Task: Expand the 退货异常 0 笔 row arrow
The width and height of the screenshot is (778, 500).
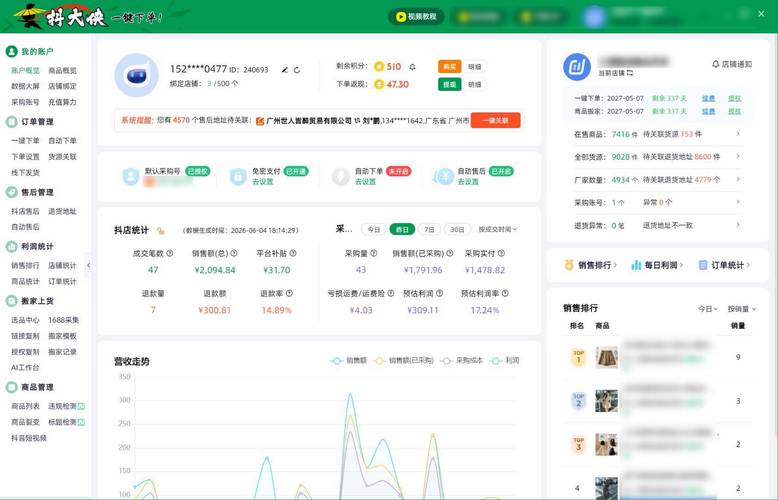Action: click(738, 225)
